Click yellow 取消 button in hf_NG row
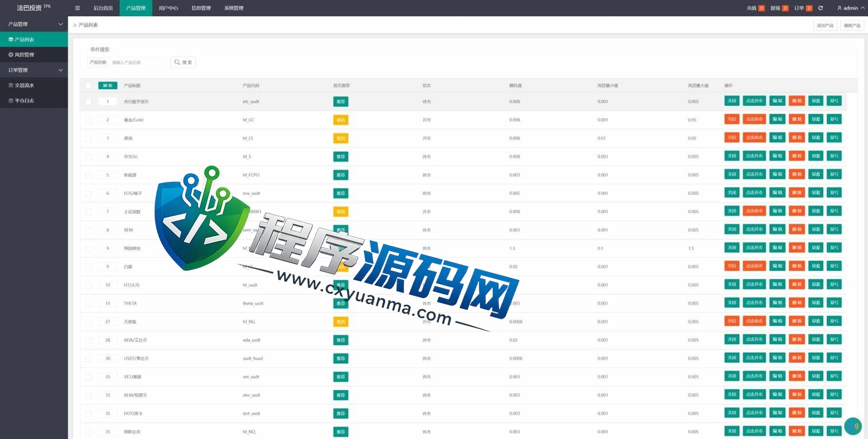The image size is (868, 439). pyautogui.click(x=341, y=322)
